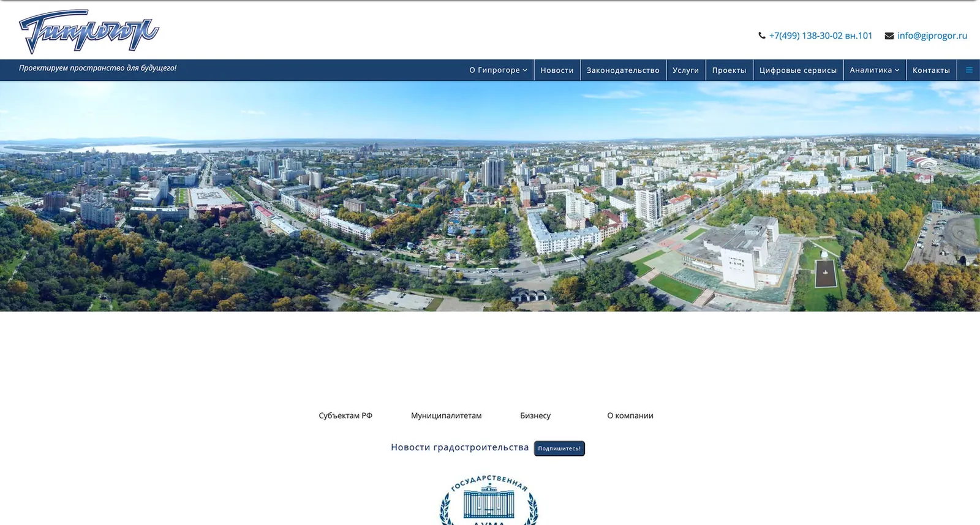Click the Гипрогор logo
Viewport: 980px width, 525px height.
tap(89, 31)
